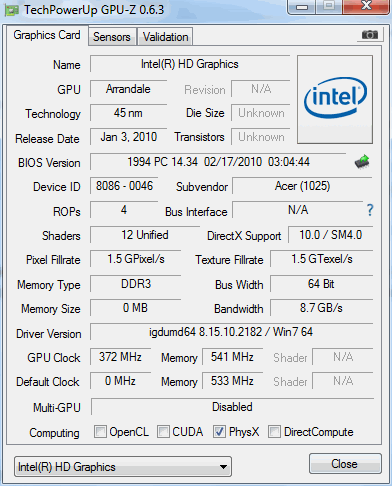Viewport: 392px width, 486px height.
Task: Click the Close button
Action: (x=345, y=464)
